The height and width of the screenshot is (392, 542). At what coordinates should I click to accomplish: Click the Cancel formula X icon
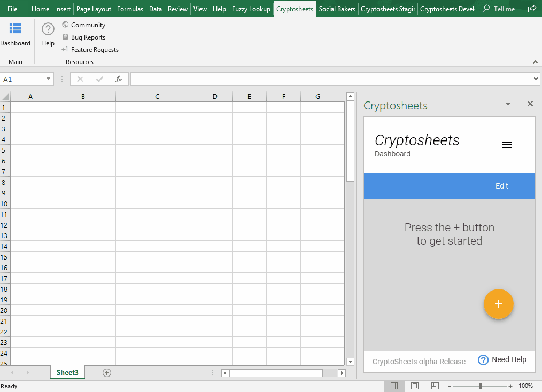(x=80, y=79)
